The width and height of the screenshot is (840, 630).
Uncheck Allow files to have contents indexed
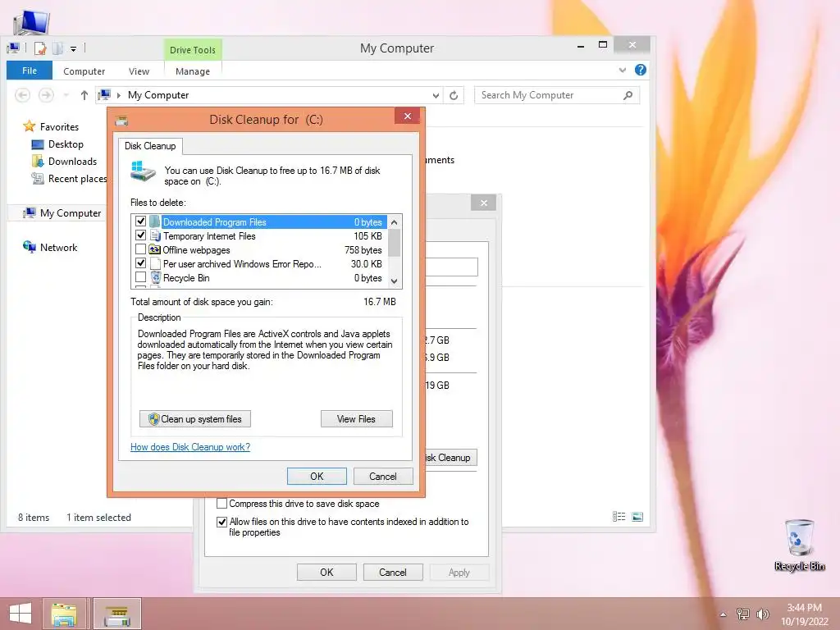221,522
